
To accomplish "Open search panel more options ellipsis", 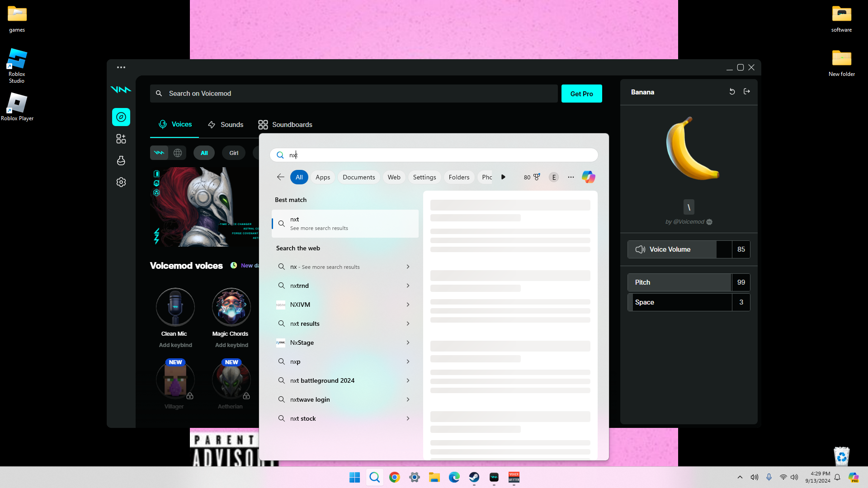I will point(571,177).
